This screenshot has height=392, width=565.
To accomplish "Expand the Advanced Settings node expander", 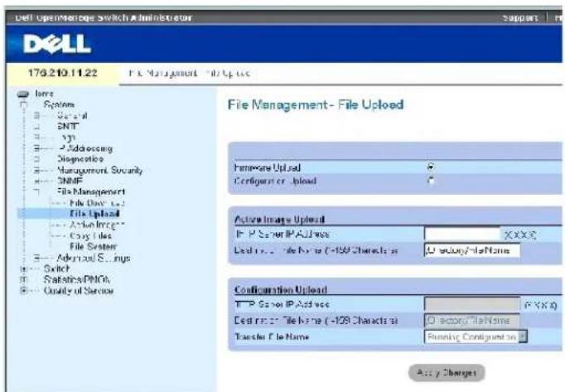I will [36, 258].
